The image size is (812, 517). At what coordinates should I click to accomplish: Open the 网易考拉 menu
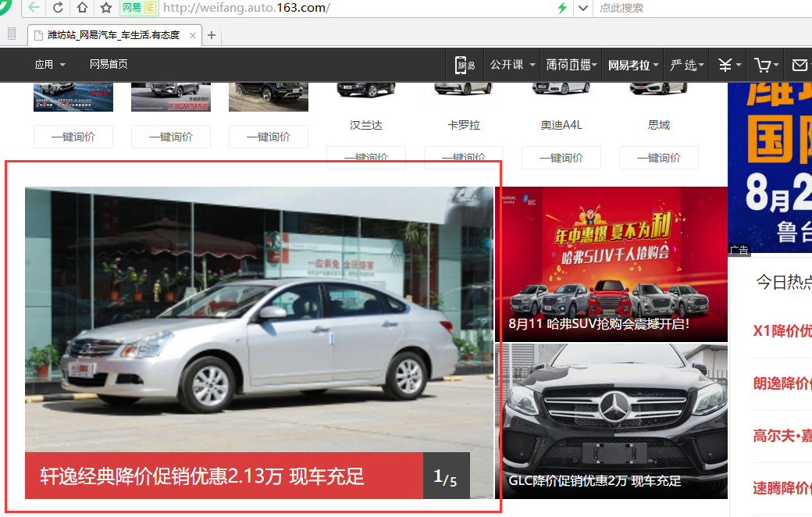coord(633,65)
